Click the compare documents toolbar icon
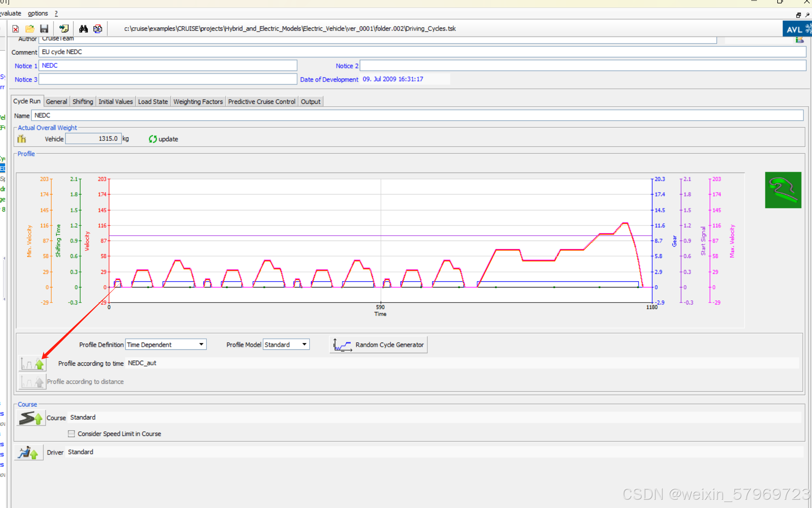The width and height of the screenshot is (812, 508). tap(97, 29)
